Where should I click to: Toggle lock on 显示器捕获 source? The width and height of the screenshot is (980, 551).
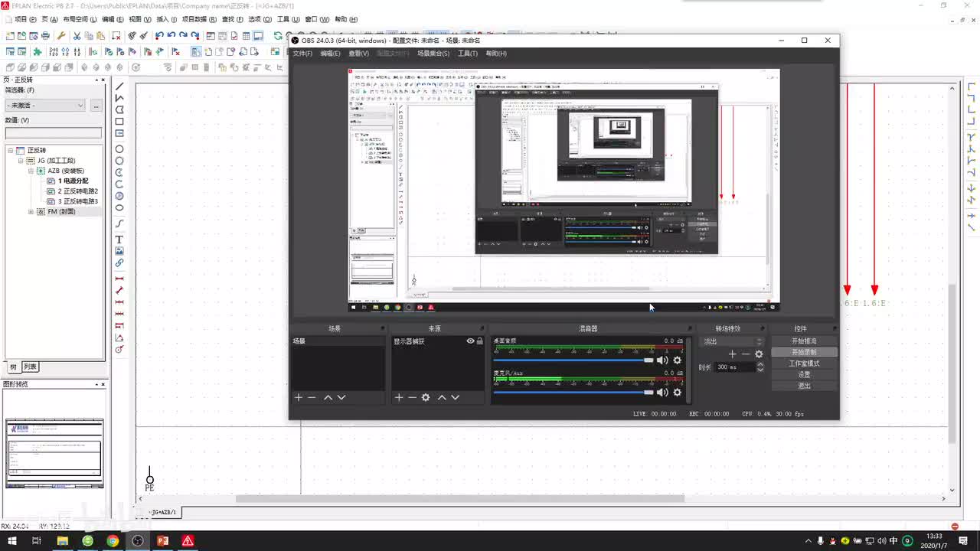[x=480, y=341]
